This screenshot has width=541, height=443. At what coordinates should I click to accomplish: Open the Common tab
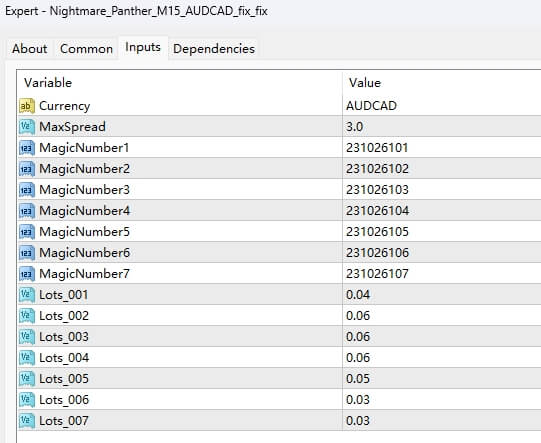click(86, 49)
